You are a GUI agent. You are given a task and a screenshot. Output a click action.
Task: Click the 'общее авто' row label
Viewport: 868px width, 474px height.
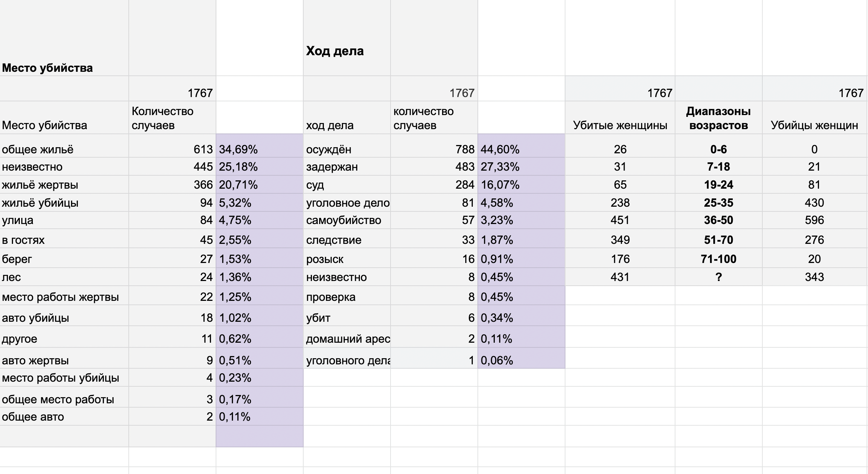click(x=64, y=417)
